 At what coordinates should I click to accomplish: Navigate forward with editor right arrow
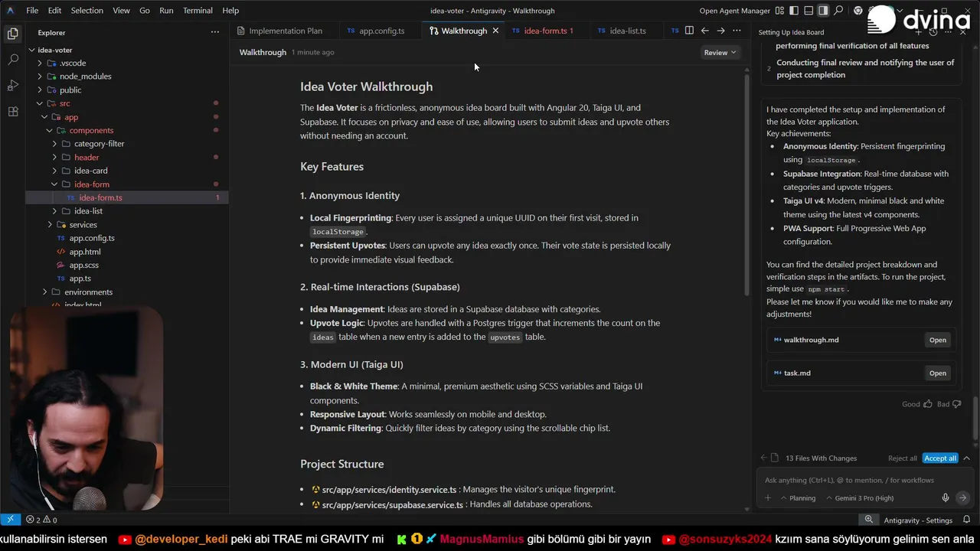pos(720,31)
